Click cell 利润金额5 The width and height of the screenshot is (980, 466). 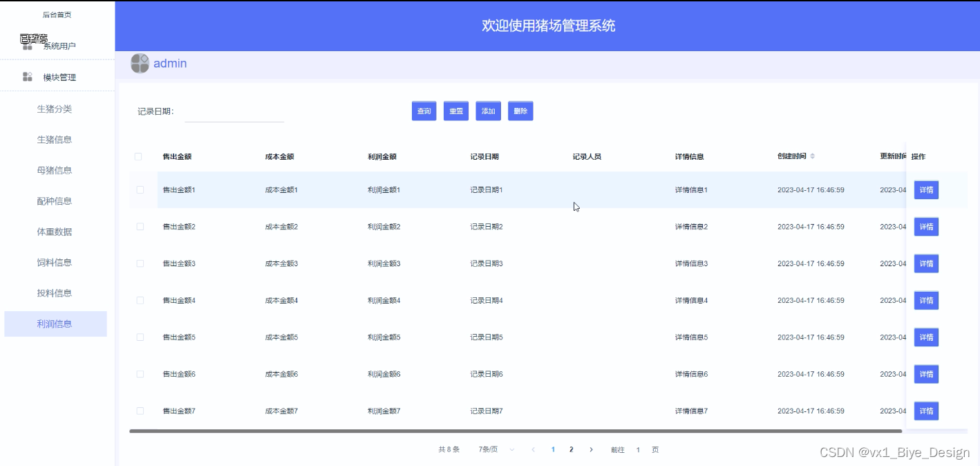point(384,337)
